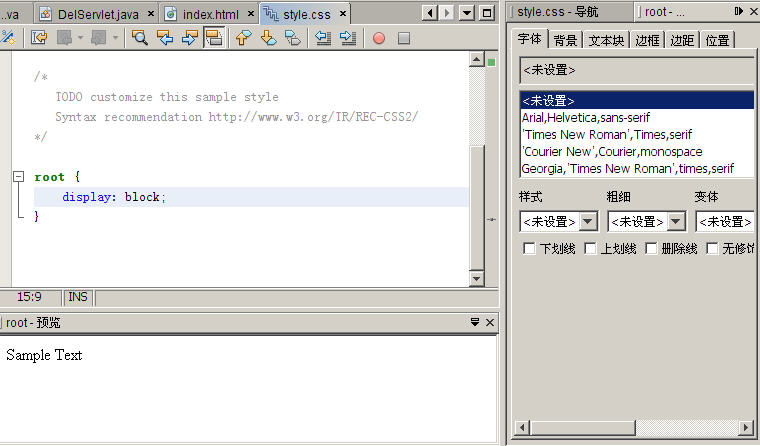The width and height of the screenshot is (760, 446).
Task: Click the Stop Macro Recording square icon
Action: pyautogui.click(x=404, y=38)
